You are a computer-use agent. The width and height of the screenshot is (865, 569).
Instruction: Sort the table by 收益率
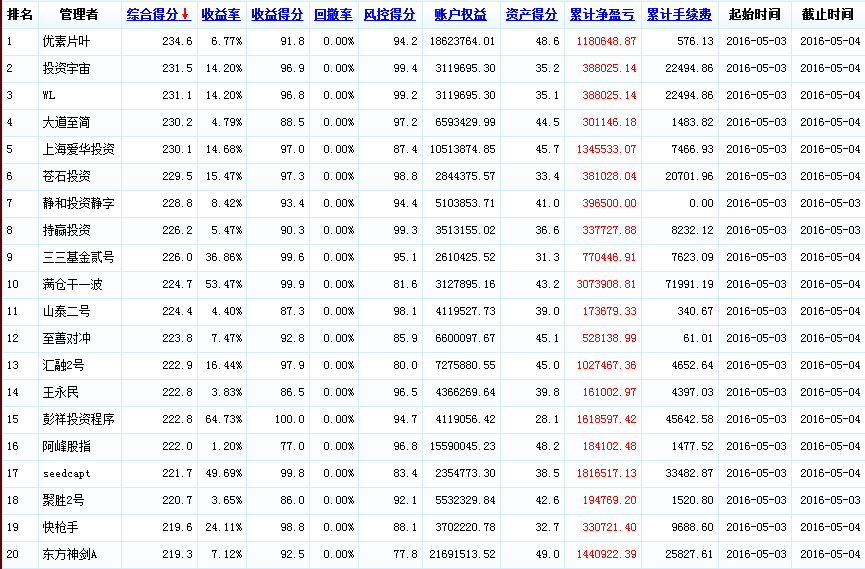coord(220,15)
